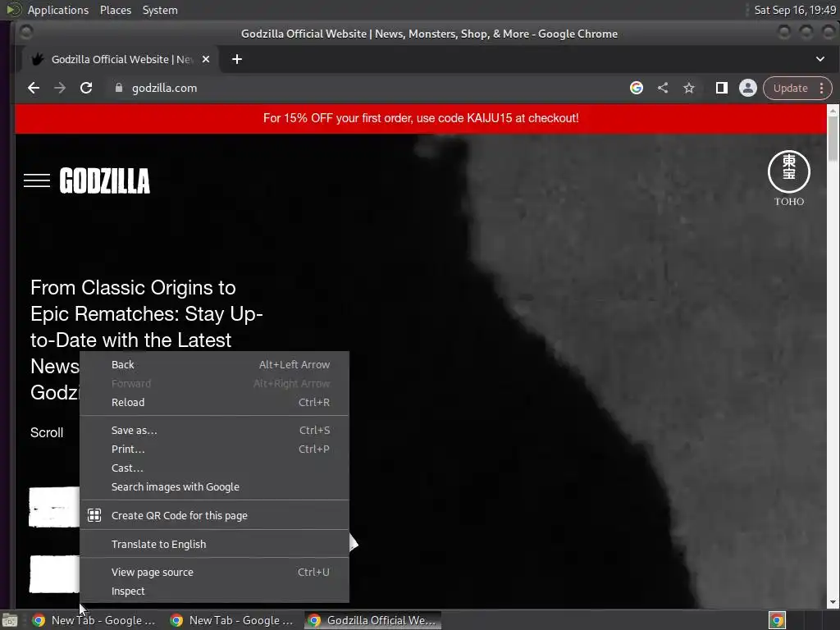Click the padlock site info icon
Image resolution: width=840 pixels, height=630 pixels.
click(119, 88)
